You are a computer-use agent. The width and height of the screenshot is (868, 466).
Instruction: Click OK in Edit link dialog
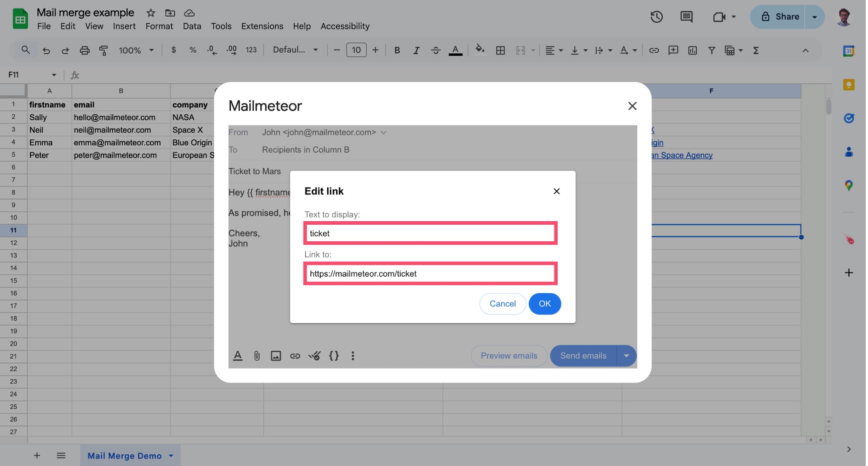(544, 304)
